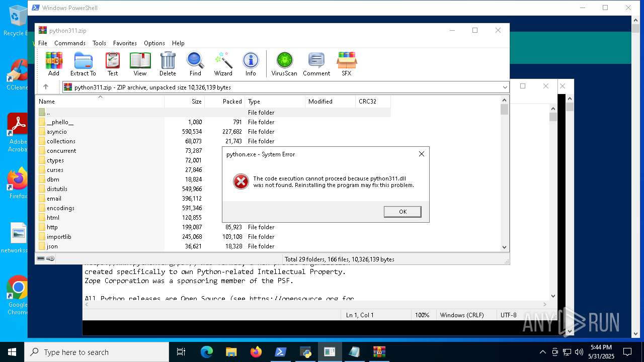Go up one folder level arrow
The width and height of the screenshot is (644, 362).
[46, 87]
